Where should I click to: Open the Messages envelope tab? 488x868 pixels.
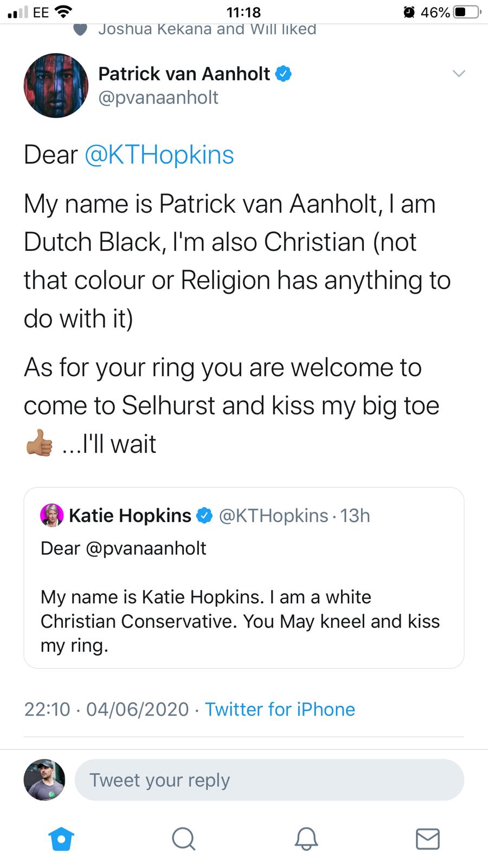click(x=427, y=839)
